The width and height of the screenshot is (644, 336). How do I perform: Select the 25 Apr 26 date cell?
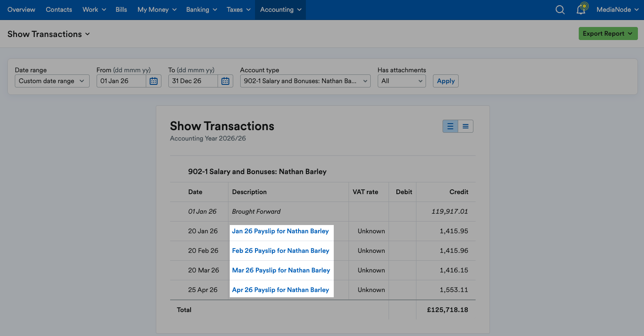click(203, 290)
